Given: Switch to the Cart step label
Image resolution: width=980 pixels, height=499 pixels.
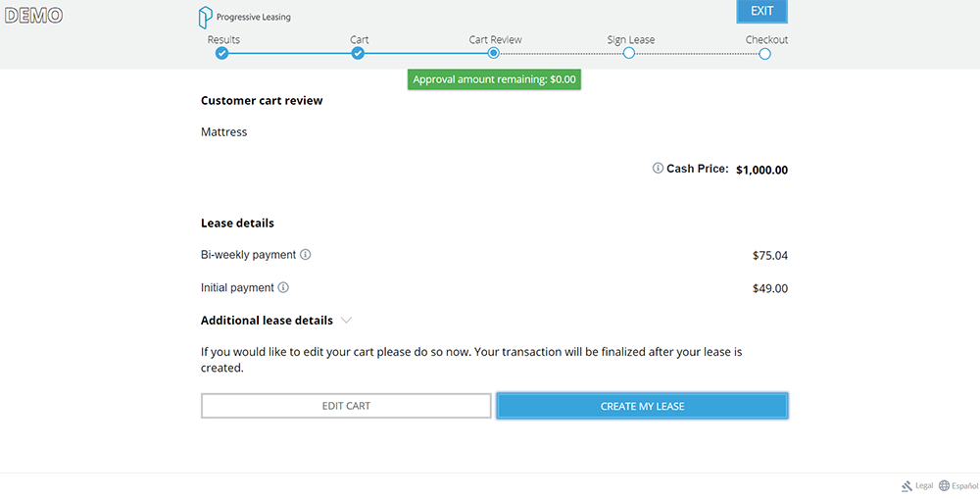Looking at the screenshot, I should tap(359, 40).
